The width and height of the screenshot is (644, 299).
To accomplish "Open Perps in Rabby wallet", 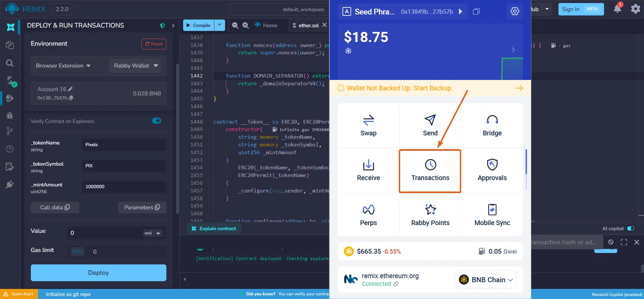I will point(368,215).
